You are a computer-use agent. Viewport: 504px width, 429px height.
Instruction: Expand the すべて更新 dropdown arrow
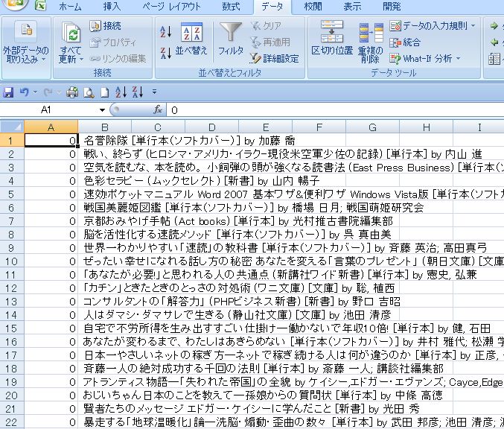(81, 59)
